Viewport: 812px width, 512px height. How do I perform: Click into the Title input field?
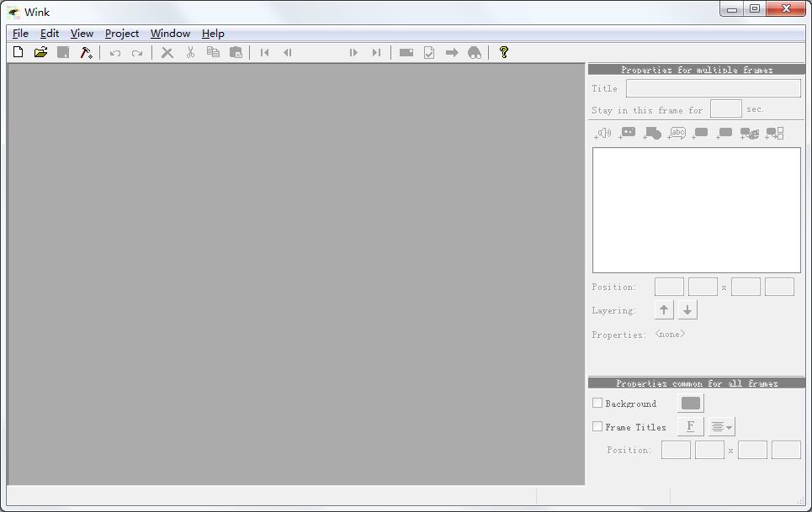point(713,88)
